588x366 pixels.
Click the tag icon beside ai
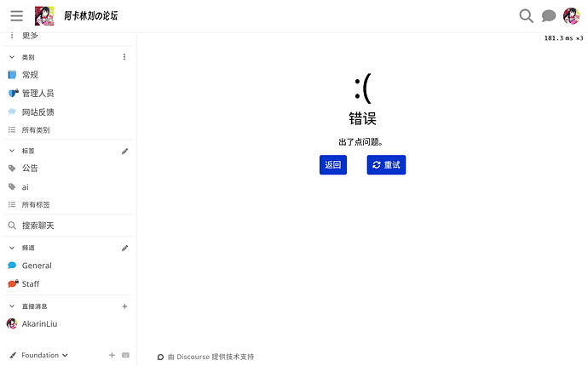coord(12,187)
